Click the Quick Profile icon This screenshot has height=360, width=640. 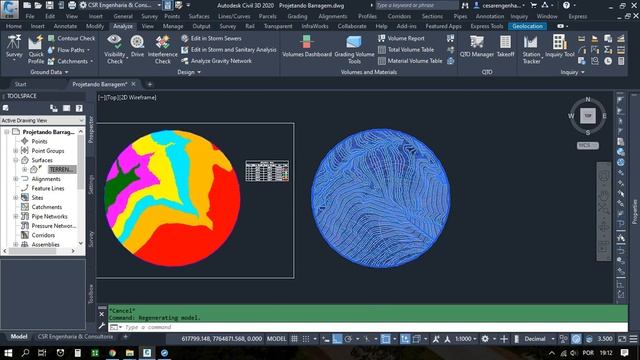point(36,49)
